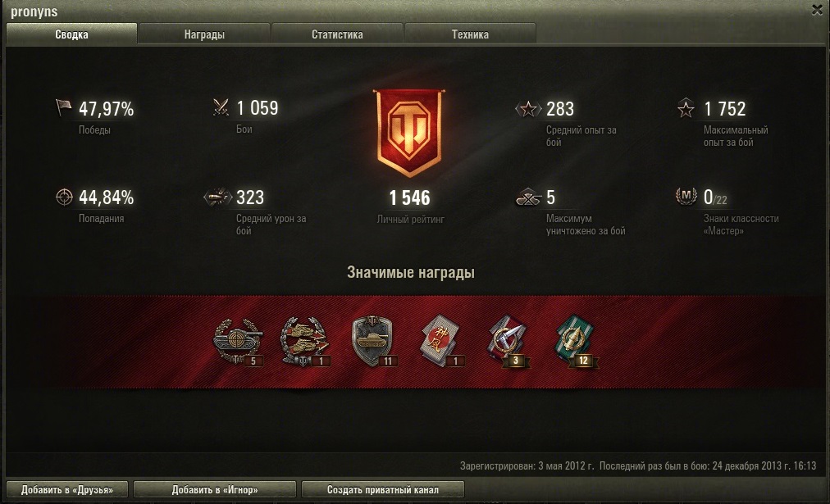Screen dimensions: 830x504
Task: Select the sniper tank medal with count 5
Action: coord(237,342)
